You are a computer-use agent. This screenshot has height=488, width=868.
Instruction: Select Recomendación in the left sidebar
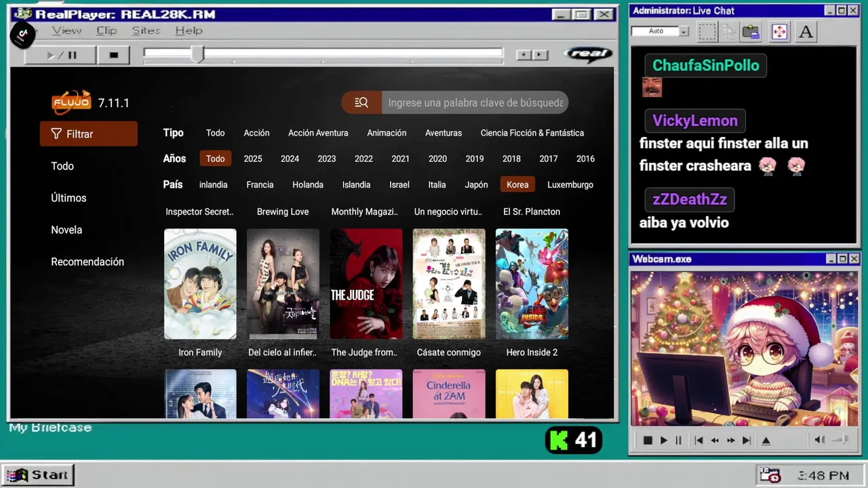(87, 262)
